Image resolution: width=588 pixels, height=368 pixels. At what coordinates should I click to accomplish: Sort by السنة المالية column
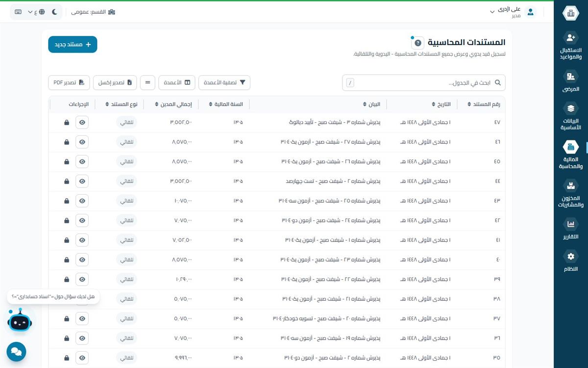coord(226,104)
